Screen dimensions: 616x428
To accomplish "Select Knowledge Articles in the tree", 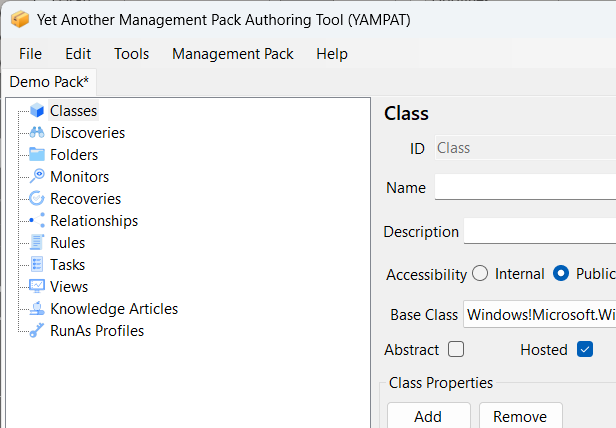I will (x=114, y=309).
